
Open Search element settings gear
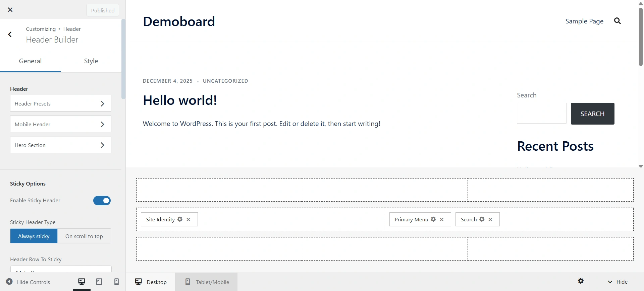[482, 219]
